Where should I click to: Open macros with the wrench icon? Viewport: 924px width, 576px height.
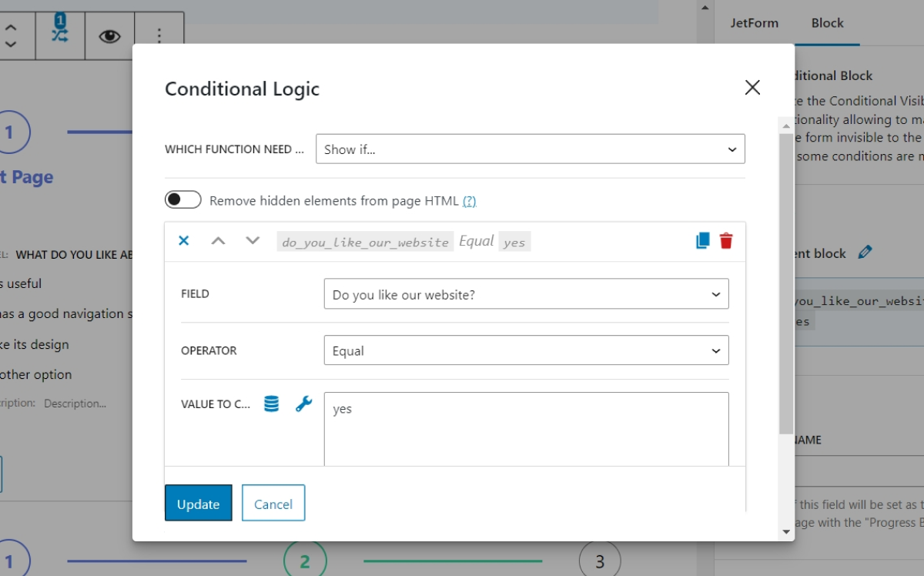pyautogui.click(x=303, y=404)
